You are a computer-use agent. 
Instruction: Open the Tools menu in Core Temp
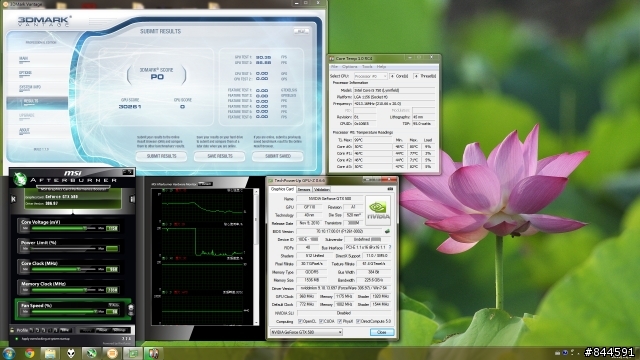367,67
